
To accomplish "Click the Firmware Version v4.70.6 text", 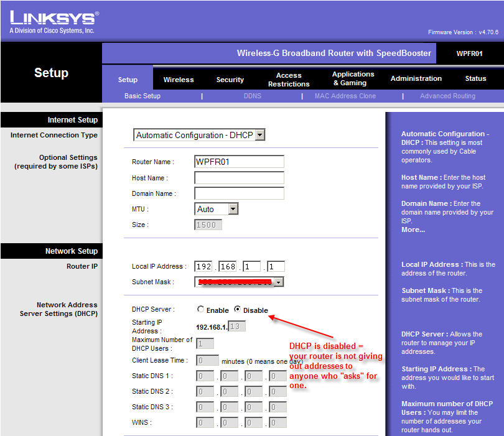I will pos(463,32).
